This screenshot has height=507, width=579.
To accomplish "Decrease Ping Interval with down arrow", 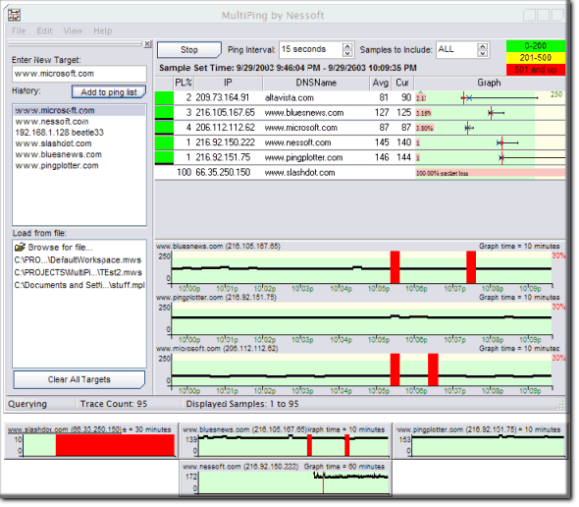I will pos(347,54).
